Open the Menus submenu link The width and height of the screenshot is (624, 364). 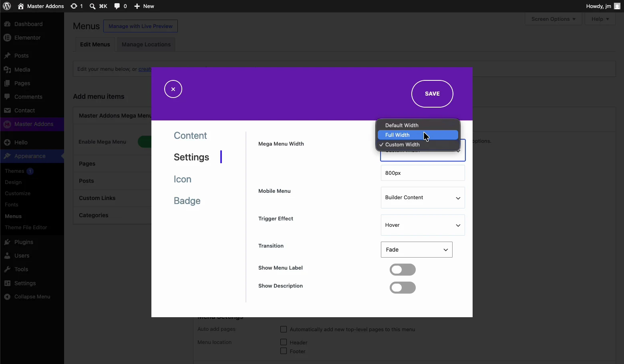pos(13,216)
